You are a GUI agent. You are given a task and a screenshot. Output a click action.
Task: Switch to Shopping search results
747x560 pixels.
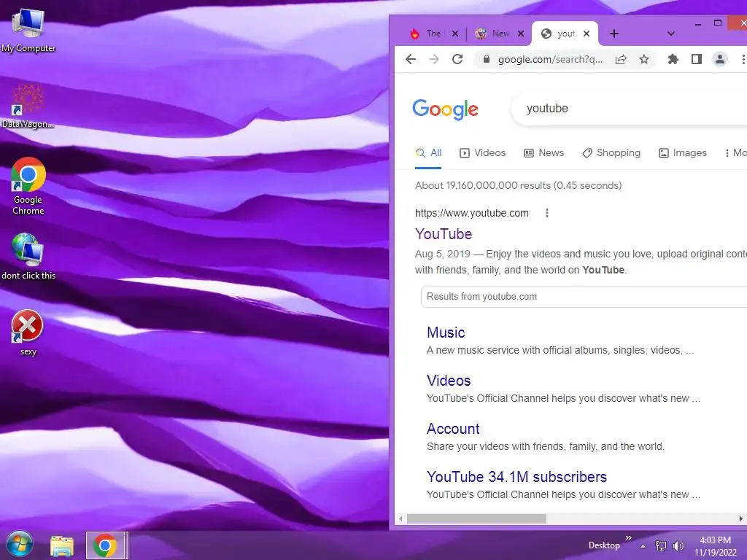611,153
